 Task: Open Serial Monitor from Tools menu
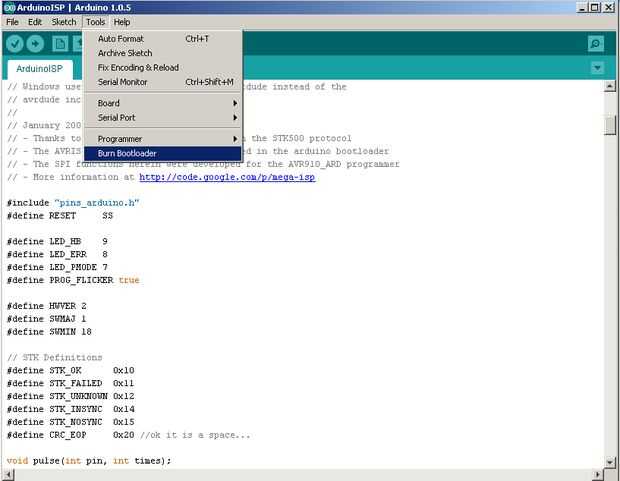coord(163,82)
